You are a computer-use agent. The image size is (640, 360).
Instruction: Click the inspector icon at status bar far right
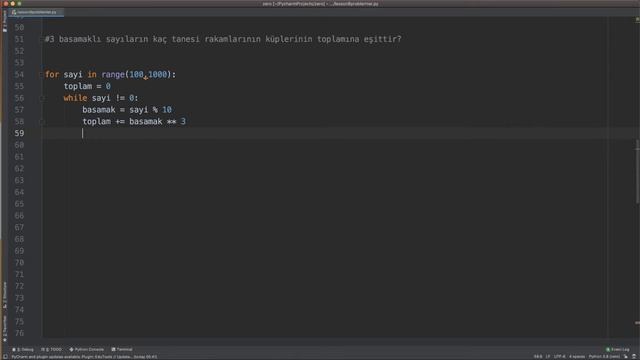[x=634, y=357]
